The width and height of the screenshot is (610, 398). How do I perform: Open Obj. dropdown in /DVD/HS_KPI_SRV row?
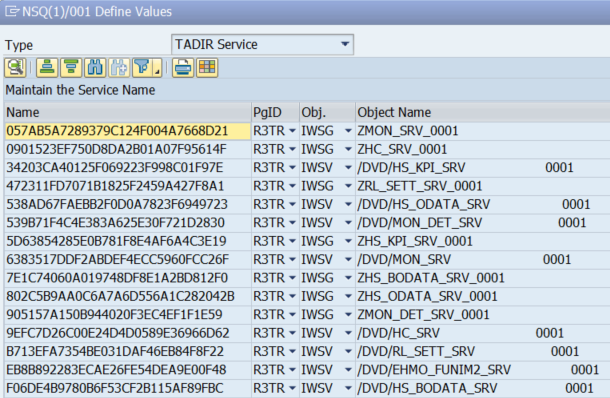[348, 168]
